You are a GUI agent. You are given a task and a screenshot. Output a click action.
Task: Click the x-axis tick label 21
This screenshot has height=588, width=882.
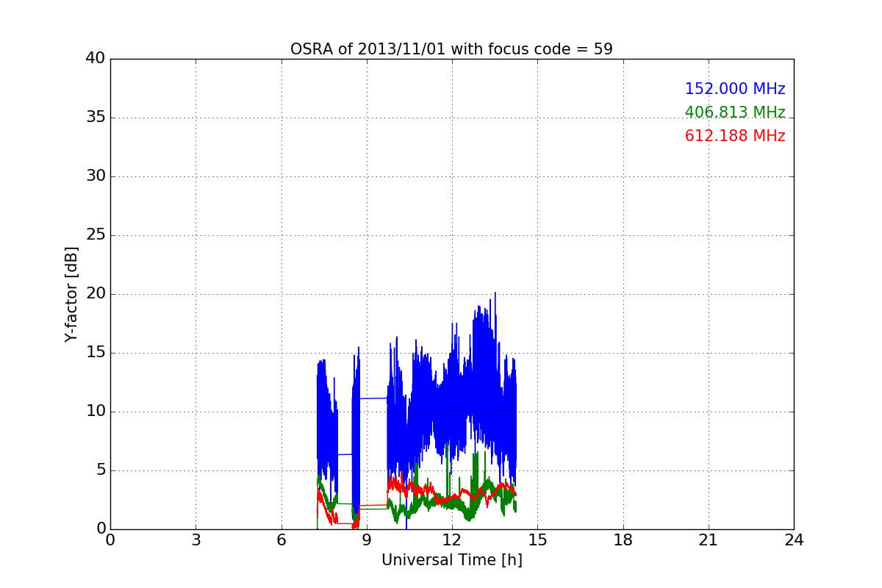[x=709, y=539]
